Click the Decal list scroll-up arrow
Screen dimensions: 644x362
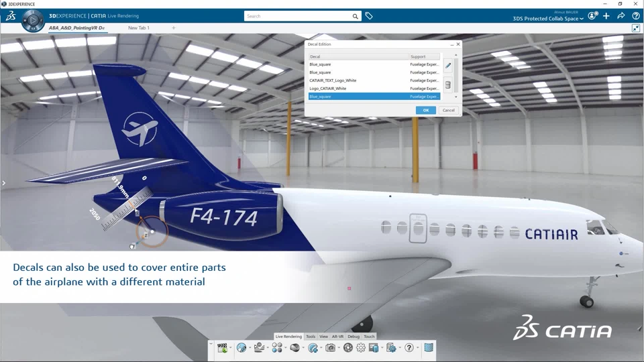point(456,55)
